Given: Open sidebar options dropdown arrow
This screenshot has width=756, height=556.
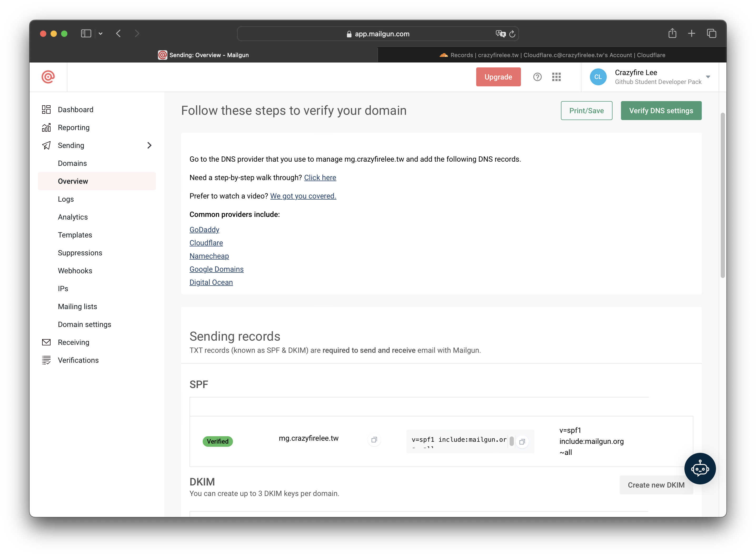Looking at the screenshot, I should pyautogui.click(x=101, y=34).
